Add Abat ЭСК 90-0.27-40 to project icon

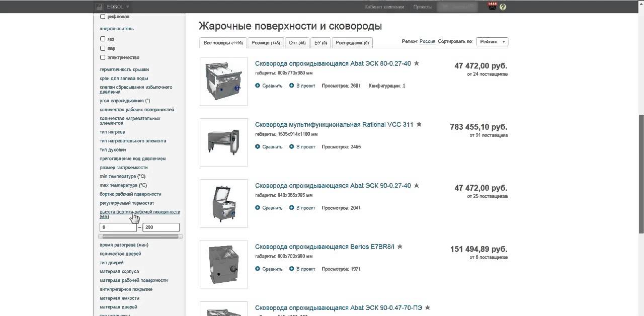coord(291,207)
